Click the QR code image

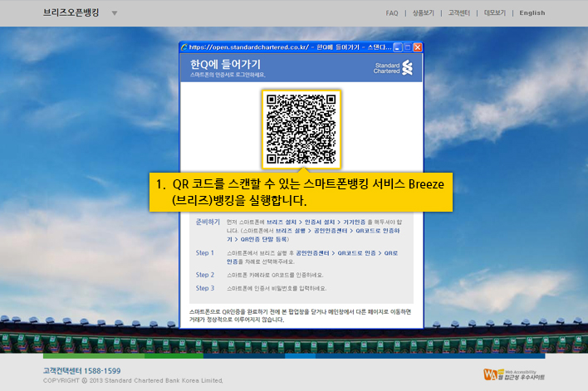click(301, 130)
